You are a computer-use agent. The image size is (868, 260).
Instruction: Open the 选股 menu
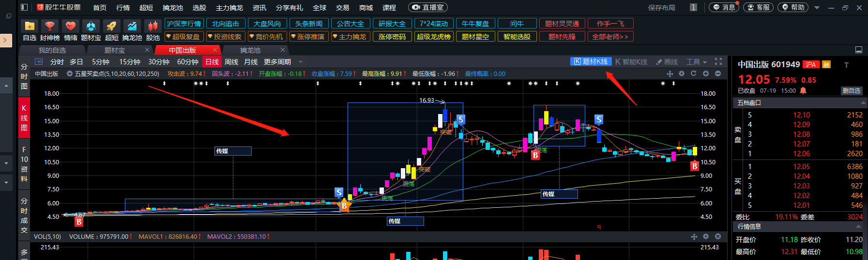coord(199,7)
